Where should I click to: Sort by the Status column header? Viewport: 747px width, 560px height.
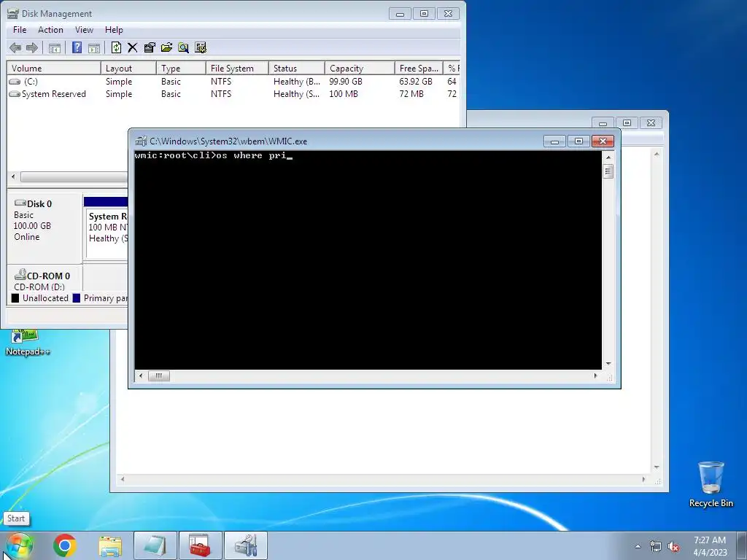[x=297, y=68]
